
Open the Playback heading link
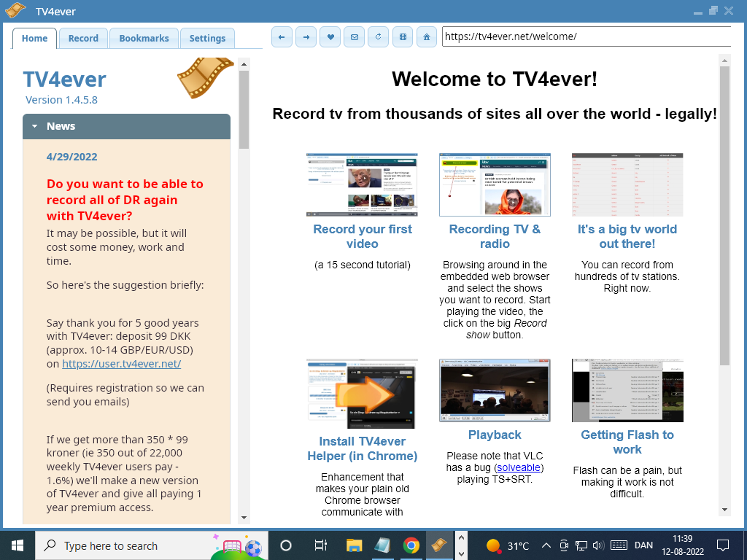495,435
